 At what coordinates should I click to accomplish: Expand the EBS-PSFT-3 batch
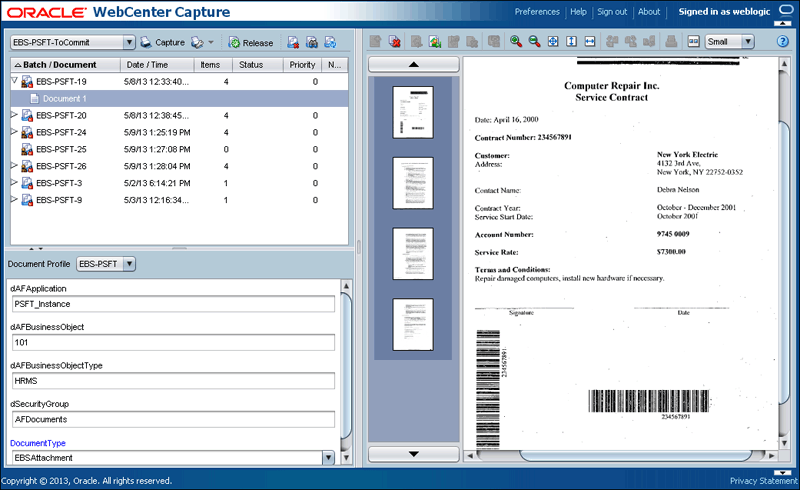(x=14, y=182)
